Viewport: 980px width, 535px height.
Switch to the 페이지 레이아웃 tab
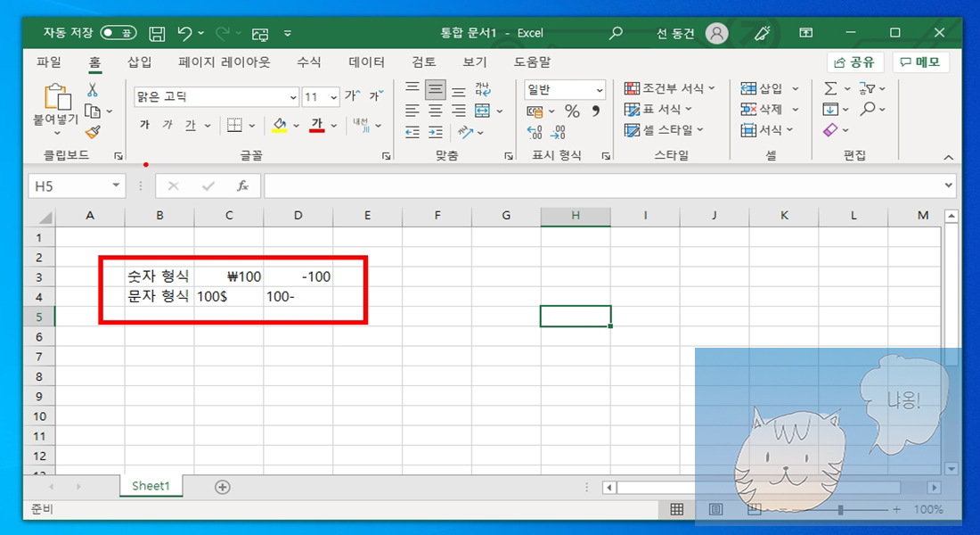coord(224,62)
